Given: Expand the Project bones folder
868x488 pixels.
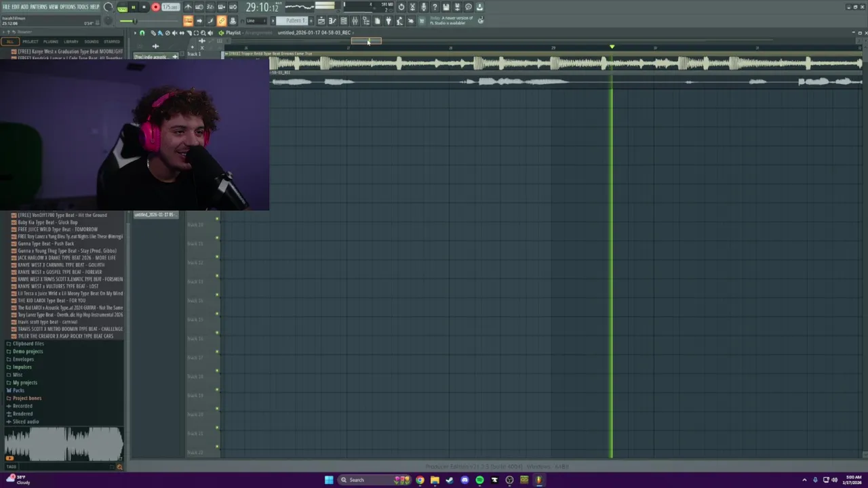Looking at the screenshot, I should tap(26, 398).
